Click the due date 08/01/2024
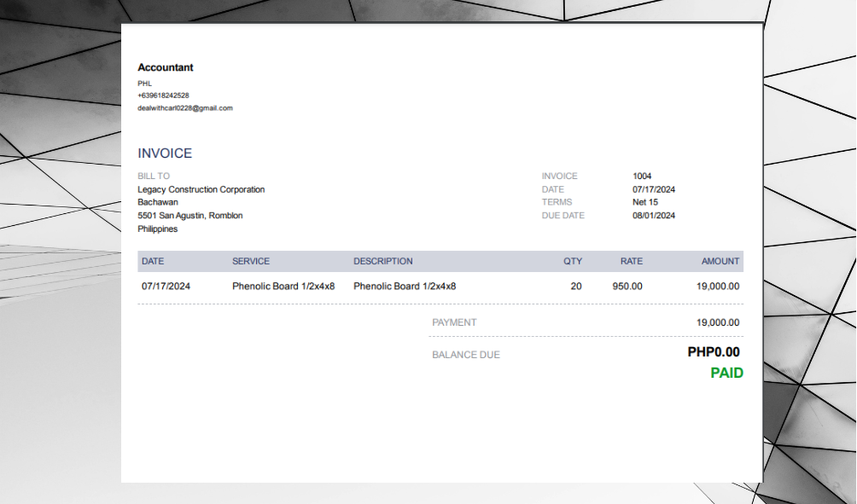 pos(654,216)
